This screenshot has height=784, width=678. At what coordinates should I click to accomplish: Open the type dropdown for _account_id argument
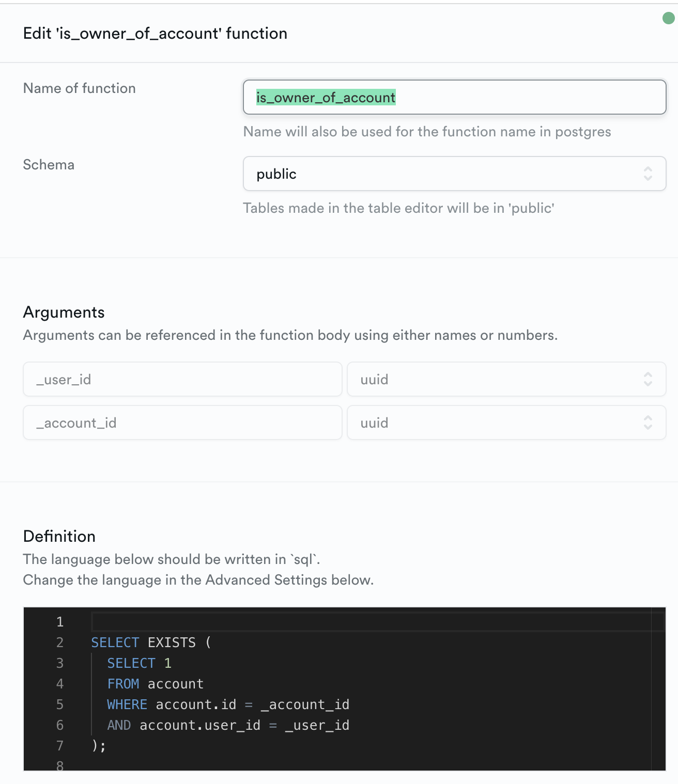click(x=506, y=422)
